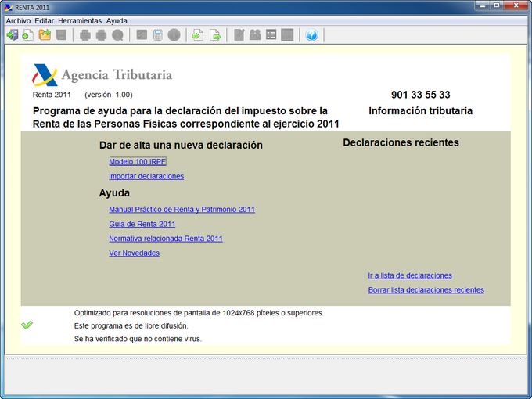
Task: Close the RENTA 2011 window
Action: click(516, 5)
